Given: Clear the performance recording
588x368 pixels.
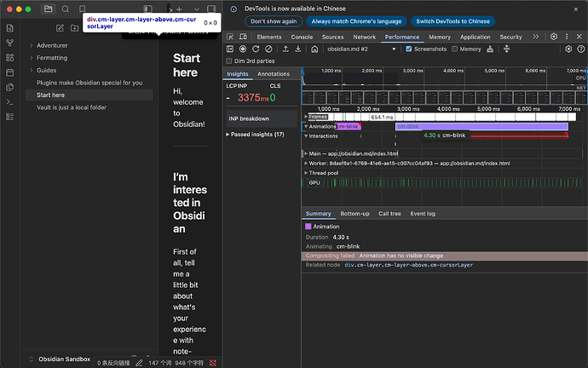Looking at the screenshot, I should point(268,49).
